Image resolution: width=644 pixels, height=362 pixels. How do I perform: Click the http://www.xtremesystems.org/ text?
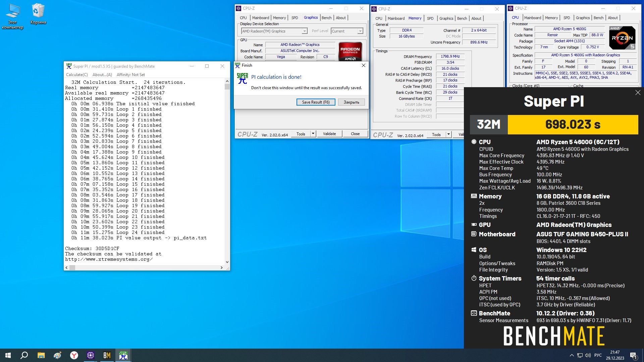coord(109,259)
